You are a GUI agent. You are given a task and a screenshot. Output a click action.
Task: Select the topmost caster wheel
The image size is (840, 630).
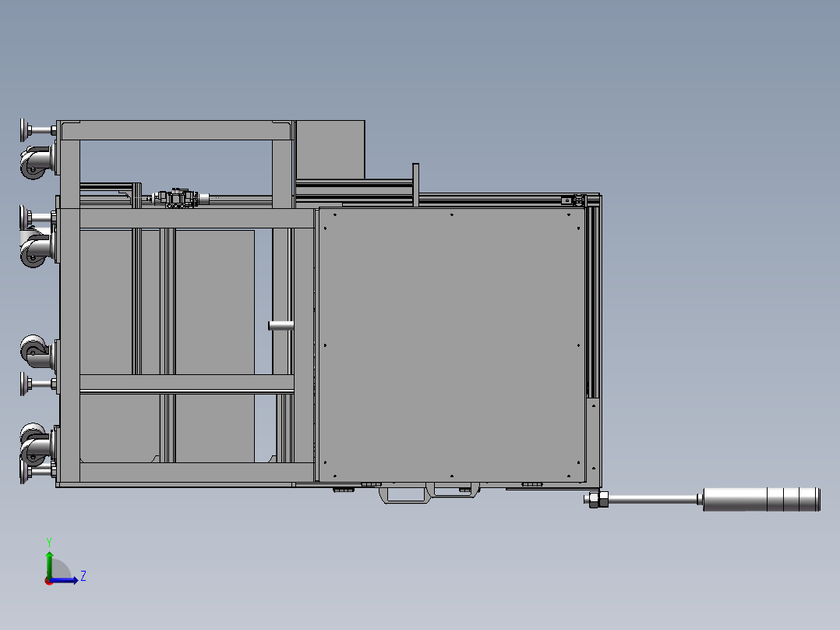(37, 162)
